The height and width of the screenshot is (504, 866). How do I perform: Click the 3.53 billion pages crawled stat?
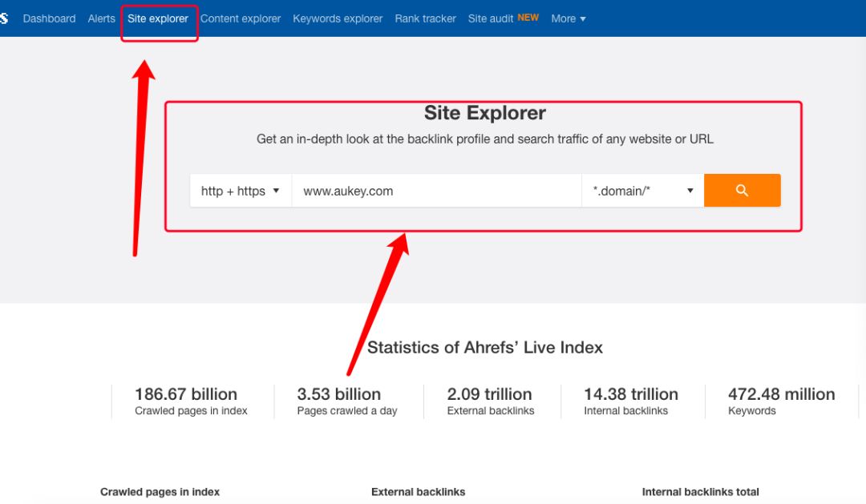pyautogui.click(x=347, y=401)
